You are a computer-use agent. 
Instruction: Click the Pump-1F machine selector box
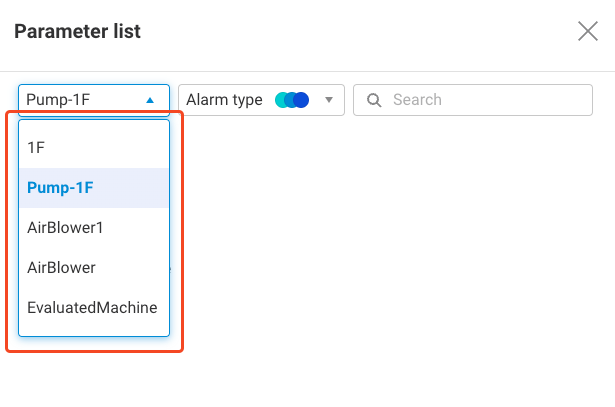point(93,100)
